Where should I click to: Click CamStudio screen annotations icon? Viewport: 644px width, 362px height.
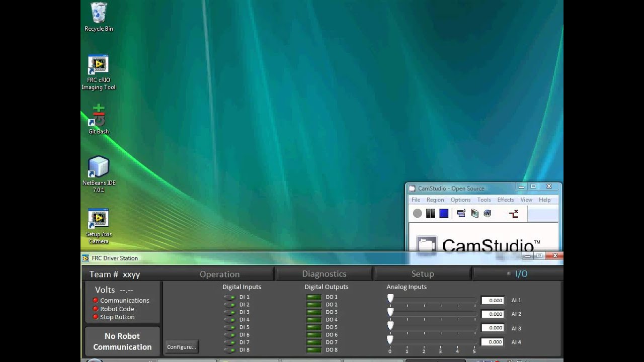(514, 214)
